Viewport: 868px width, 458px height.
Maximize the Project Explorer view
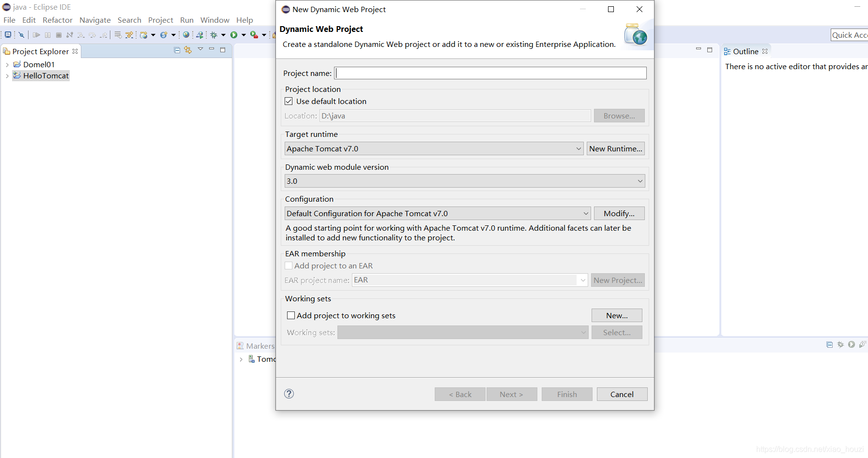(223, 50)
